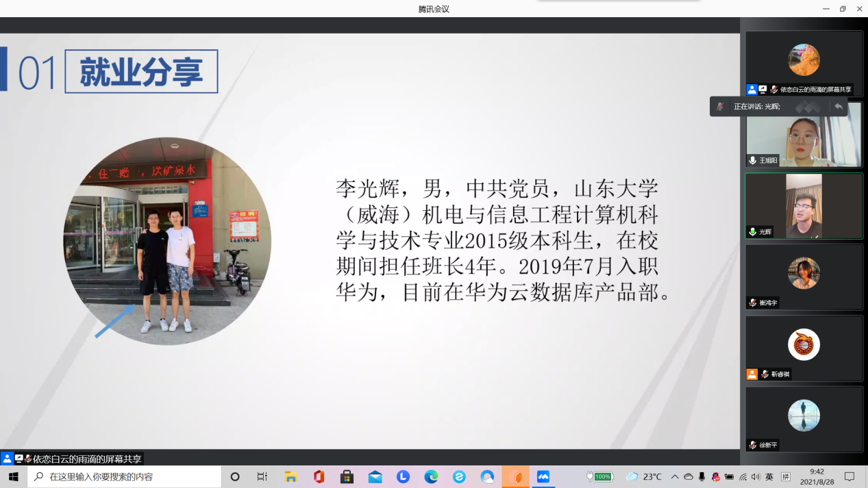
Task: Open the Windows Start menu
Action: coord(13,477)
